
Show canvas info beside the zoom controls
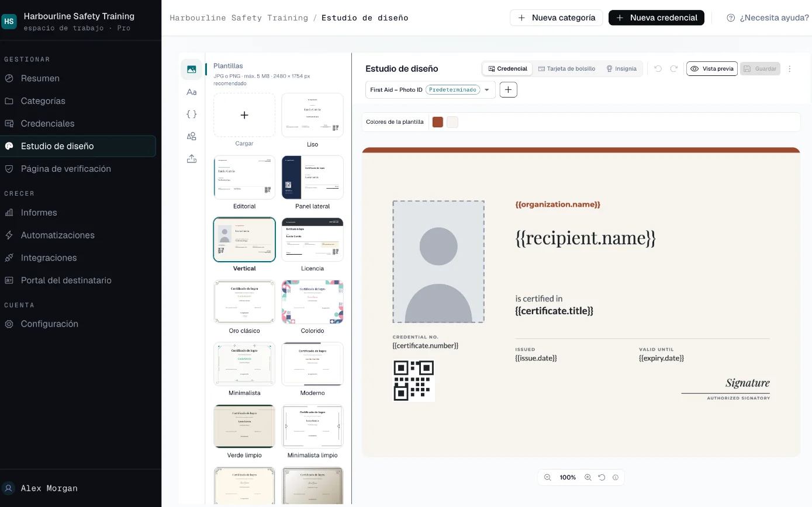point(616,477)
